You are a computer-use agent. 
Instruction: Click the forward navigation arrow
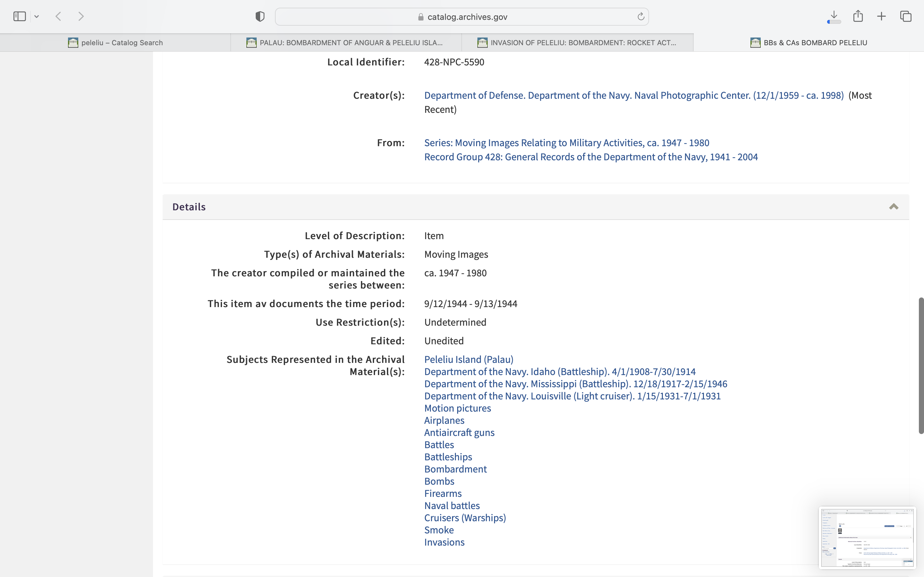pos(81,16)
